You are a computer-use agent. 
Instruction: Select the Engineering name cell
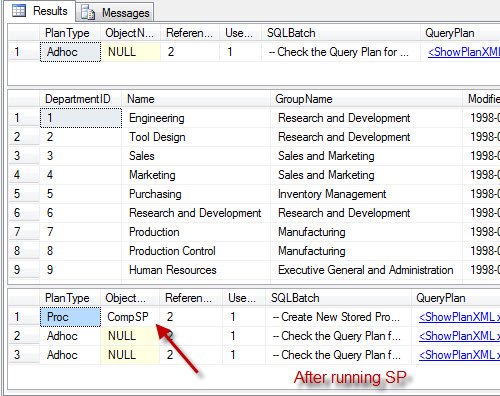click(196, 118)
